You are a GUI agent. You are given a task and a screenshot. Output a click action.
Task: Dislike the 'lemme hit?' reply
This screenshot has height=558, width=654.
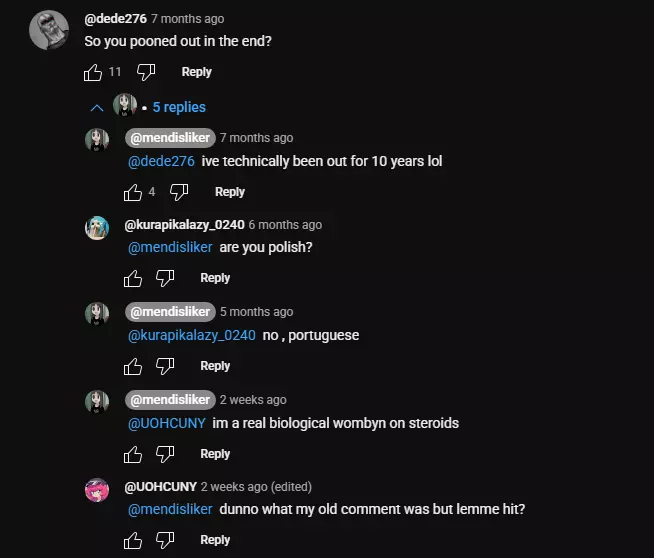166,540
